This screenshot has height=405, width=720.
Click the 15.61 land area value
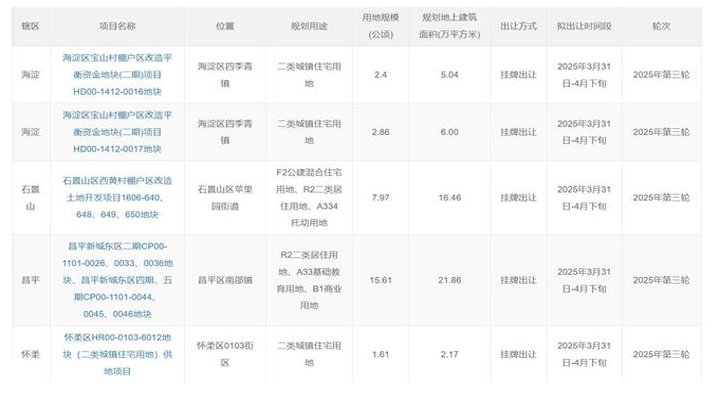[380, 280]
